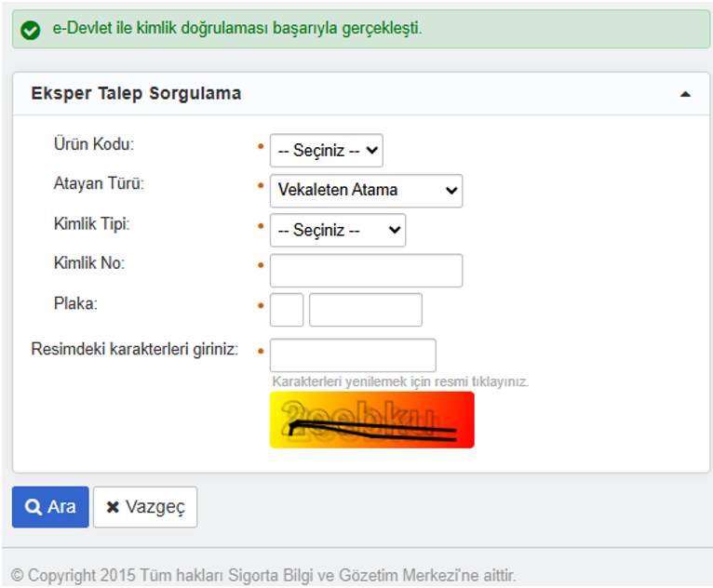This screenshot has height=588, width=713.
Task: Click the Kimlik No label
Action: tap(89, 263)
